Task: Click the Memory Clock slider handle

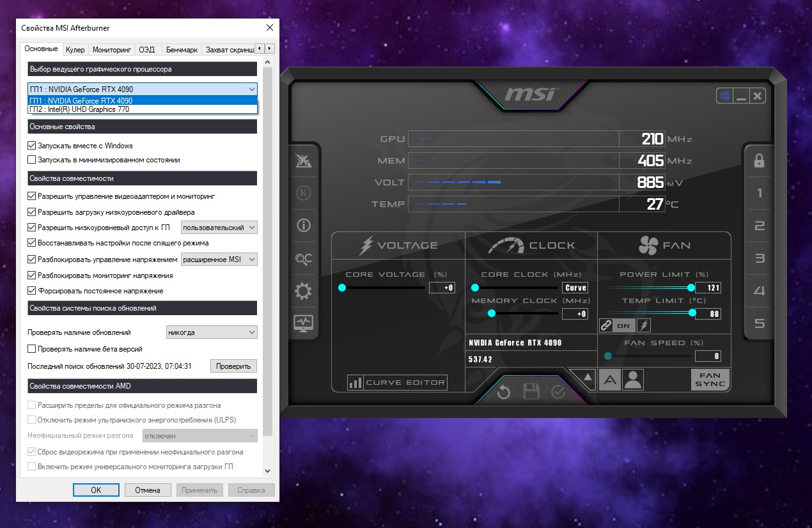Action: tap(492, 313)
